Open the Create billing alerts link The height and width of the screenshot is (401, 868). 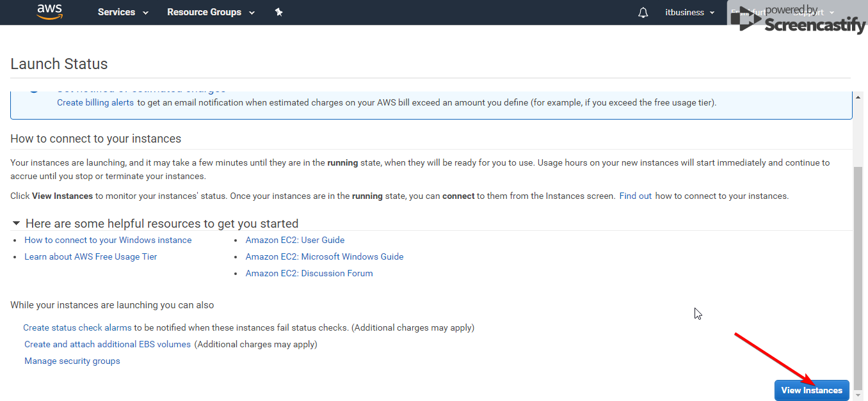(x=95, y=102)
